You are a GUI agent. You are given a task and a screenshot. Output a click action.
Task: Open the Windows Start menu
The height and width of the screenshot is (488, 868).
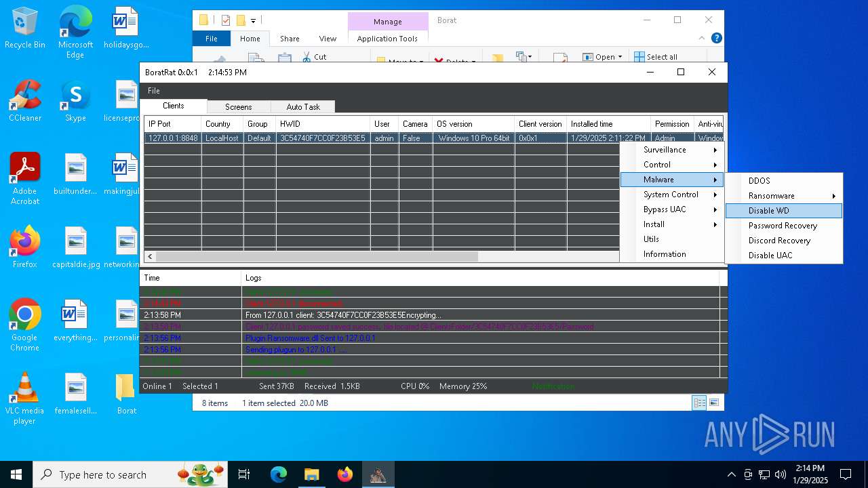16,474
